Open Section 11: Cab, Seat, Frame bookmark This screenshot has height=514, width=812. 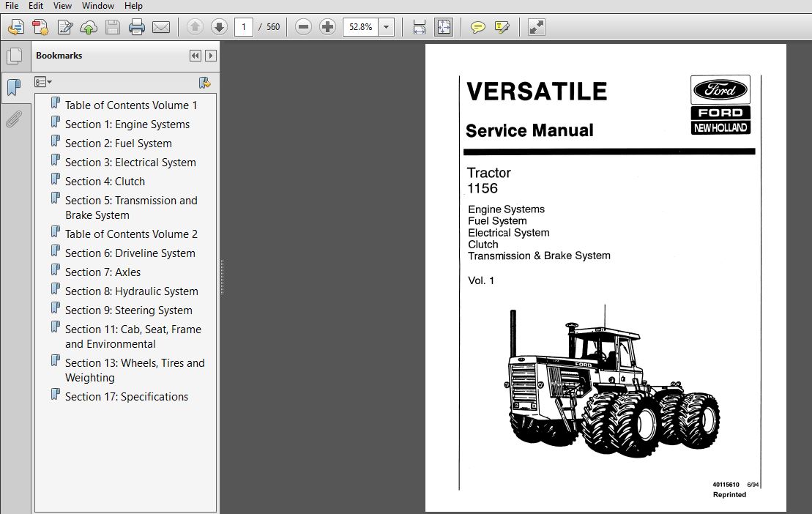[133, 337]
